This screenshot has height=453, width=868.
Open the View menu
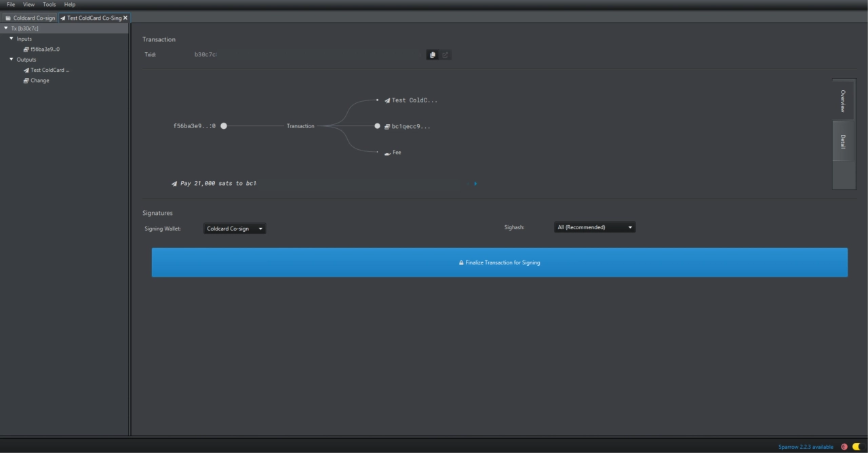pyautogui.click(x=28, y=5)
